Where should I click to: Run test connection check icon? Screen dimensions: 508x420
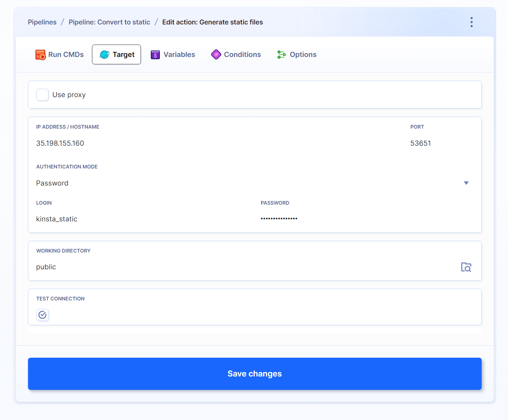click(x=43, y=315)
